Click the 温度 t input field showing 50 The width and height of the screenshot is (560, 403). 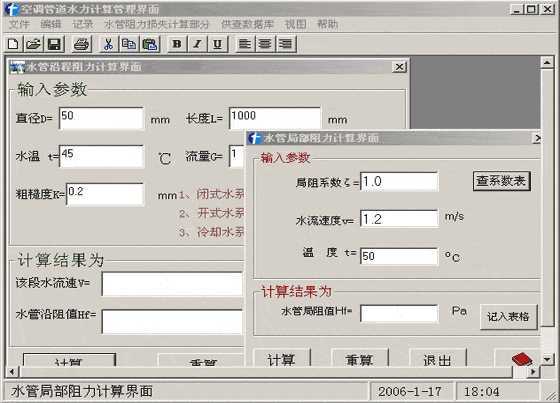[x=399, y=257]
